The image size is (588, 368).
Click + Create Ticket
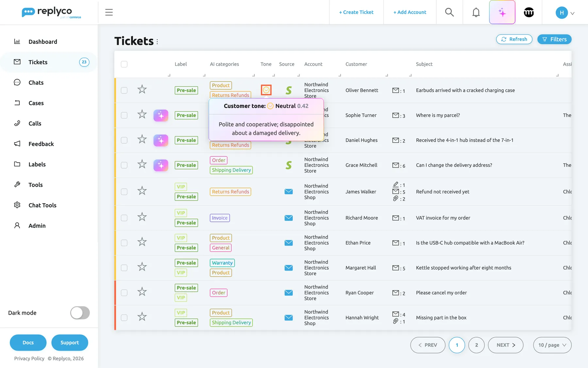[x=356, y=12]
